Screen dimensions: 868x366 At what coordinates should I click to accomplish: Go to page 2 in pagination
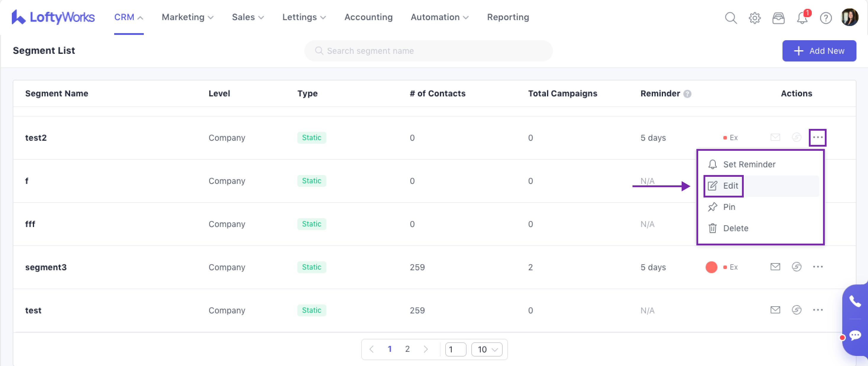coord(407,349)
